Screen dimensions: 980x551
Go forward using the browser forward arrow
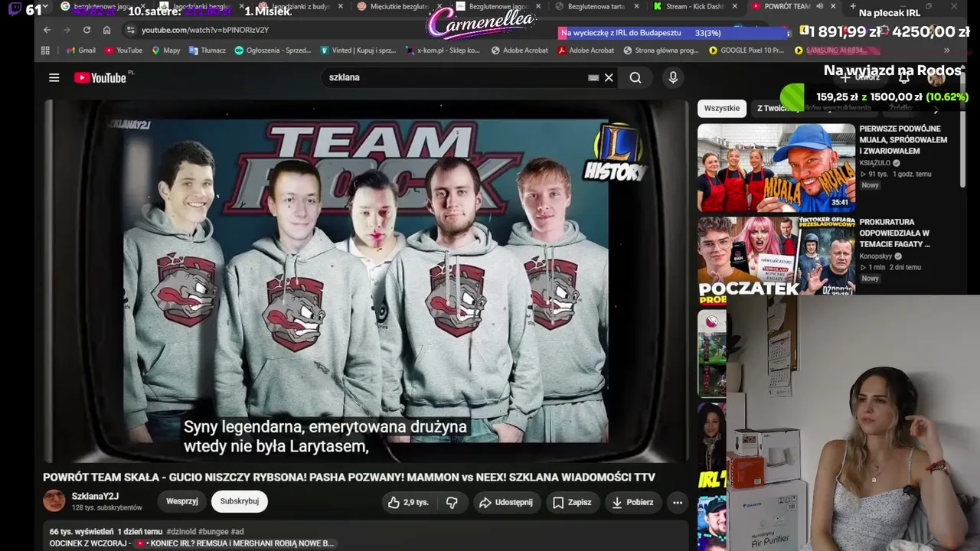point(67,30)
